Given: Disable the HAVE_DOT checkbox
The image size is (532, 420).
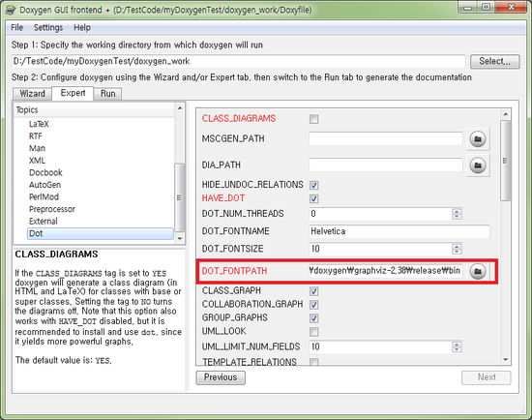Looking at the screenshot, I should [313, 198].
